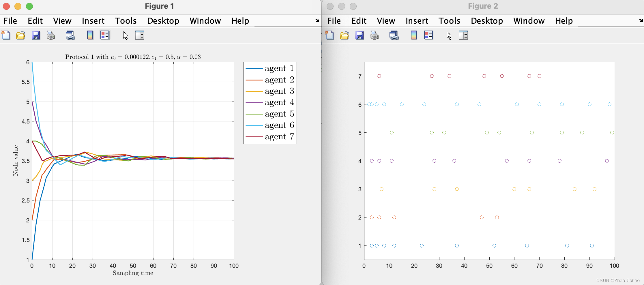Screen dimensions: 644x285
Task: Click Open File icon in Figure 1 toolbar
Action: point(20,35)
